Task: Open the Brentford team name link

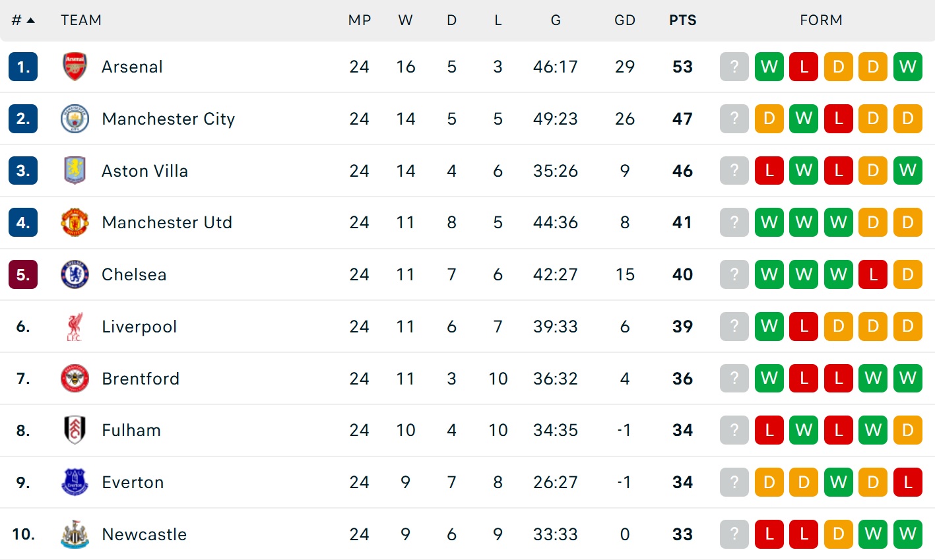Action: click(141, 379)
